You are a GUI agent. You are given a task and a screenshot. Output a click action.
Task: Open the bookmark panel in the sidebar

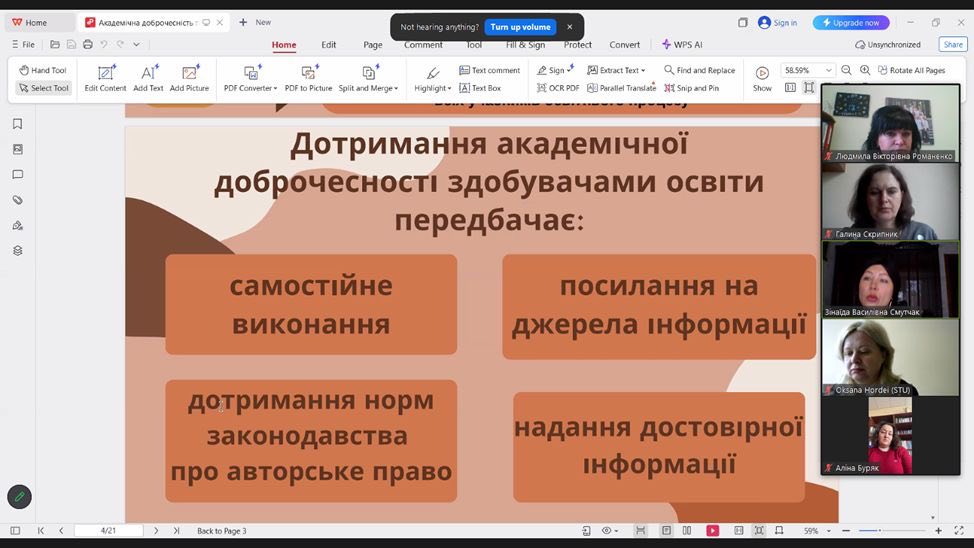17,124
